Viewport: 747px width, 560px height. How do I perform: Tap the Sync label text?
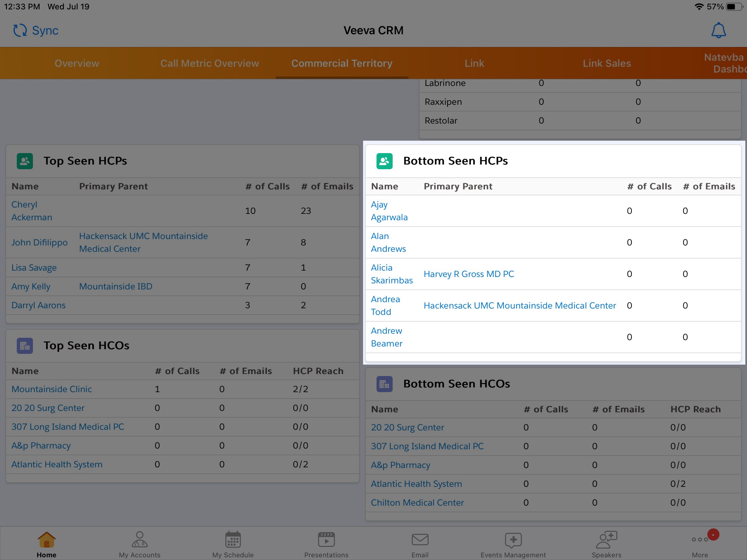point(45,30)
